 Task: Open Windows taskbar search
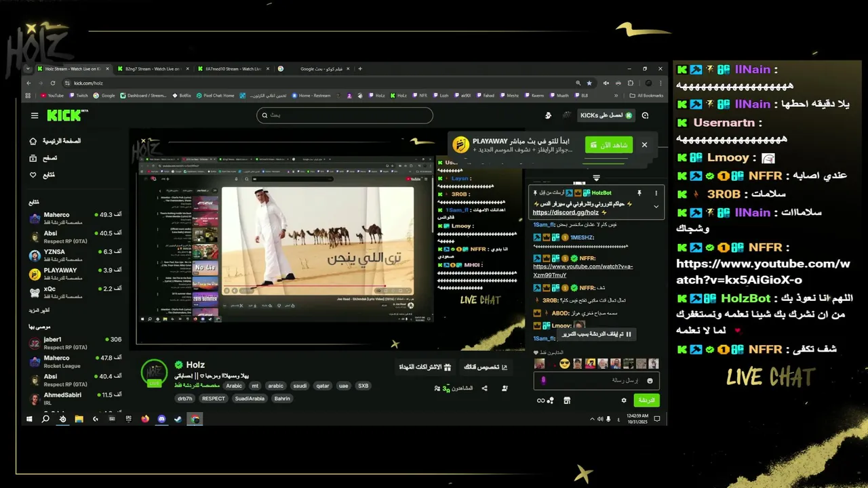click(x=45, y=419)
